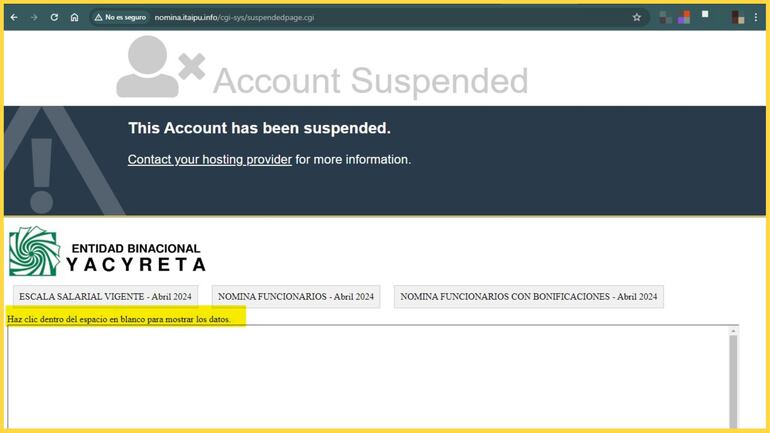Select NOMINA FUNCIONARIOS - Abril 2024 button
Viewport: 770px width, 433px height.
tap(296, 297)
